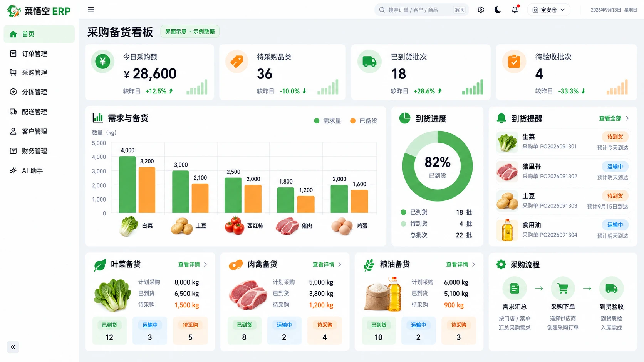Switch to dark mode moon icon
The image size is (644, 362).
pyautogui.click(x=498, y=10)
